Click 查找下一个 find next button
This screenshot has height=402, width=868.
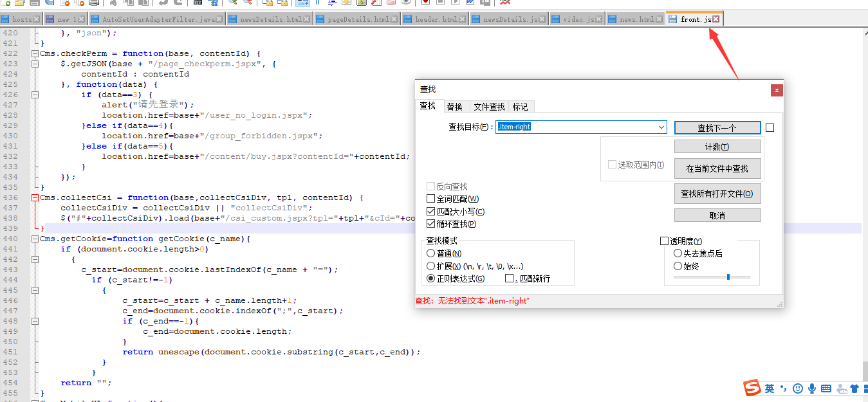coord(717,128)
